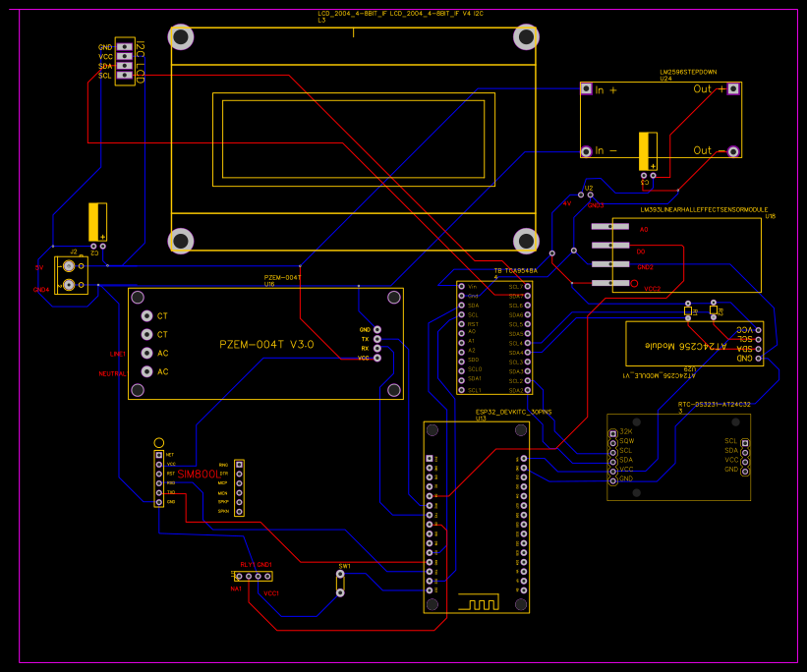Select TCA9548A SDA2 pin pad
The image size is (807, 672).
click(x=528, y=390)
